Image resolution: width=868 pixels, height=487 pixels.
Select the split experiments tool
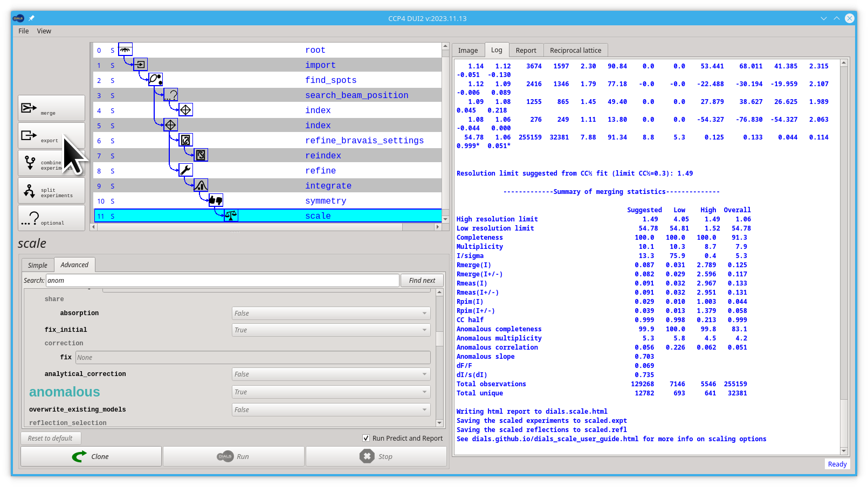pyautogui.click(x=51, y=191)
